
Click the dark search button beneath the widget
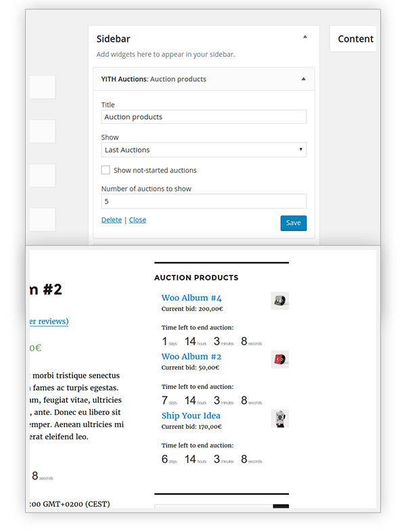[281, 506]
